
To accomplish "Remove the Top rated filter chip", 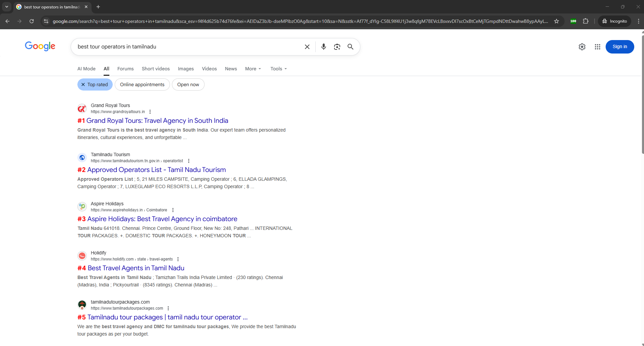I will pos(83,84).
